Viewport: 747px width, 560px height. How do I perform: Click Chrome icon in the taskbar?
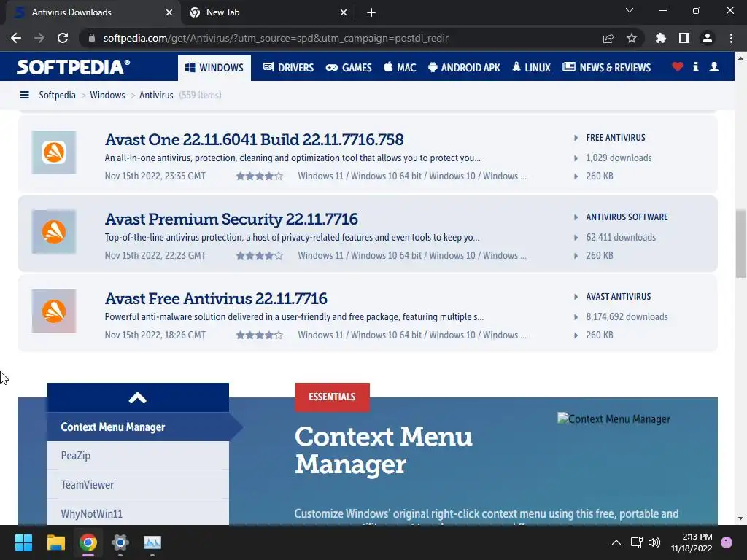88,542
